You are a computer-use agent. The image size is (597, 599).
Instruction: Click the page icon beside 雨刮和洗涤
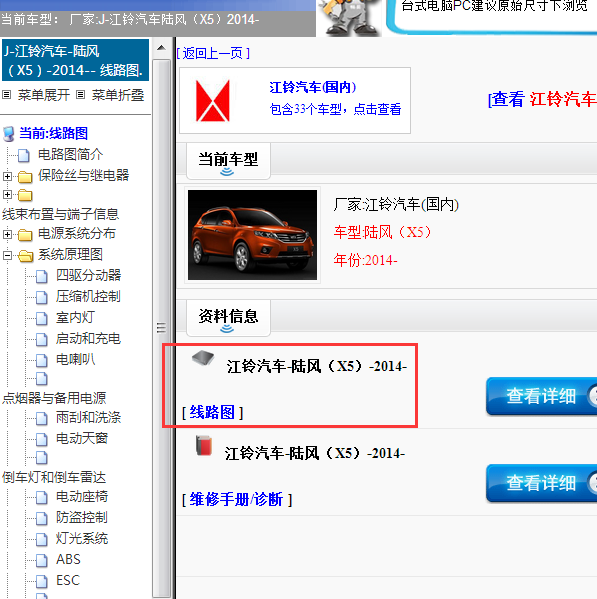pos(42,419)
